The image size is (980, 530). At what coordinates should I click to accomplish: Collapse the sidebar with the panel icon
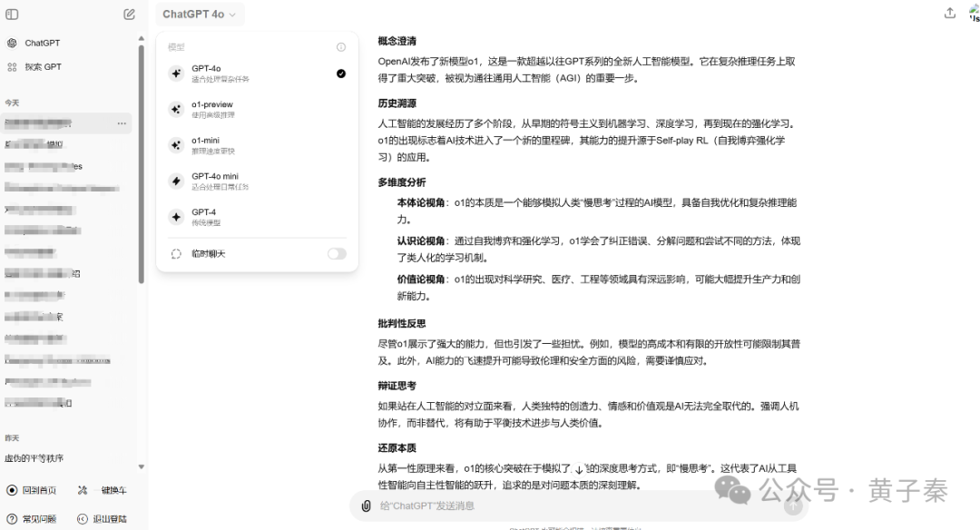tap(12, 15)
